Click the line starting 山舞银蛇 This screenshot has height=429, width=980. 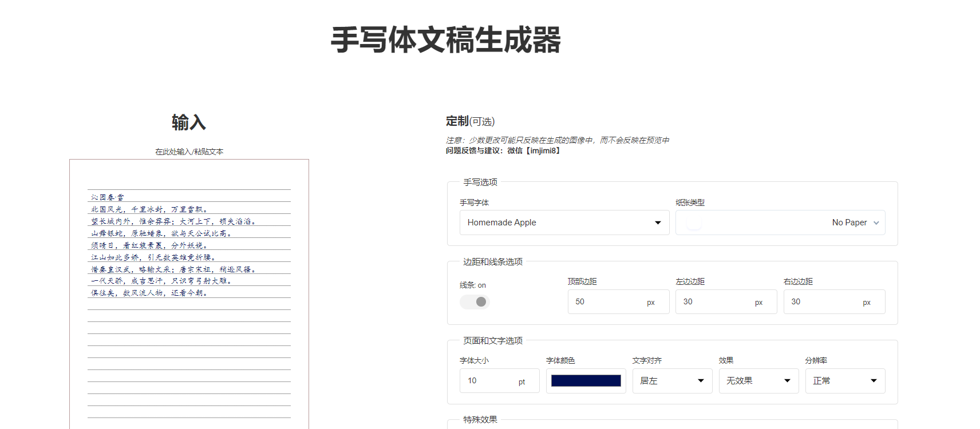(x=161, y=233)
